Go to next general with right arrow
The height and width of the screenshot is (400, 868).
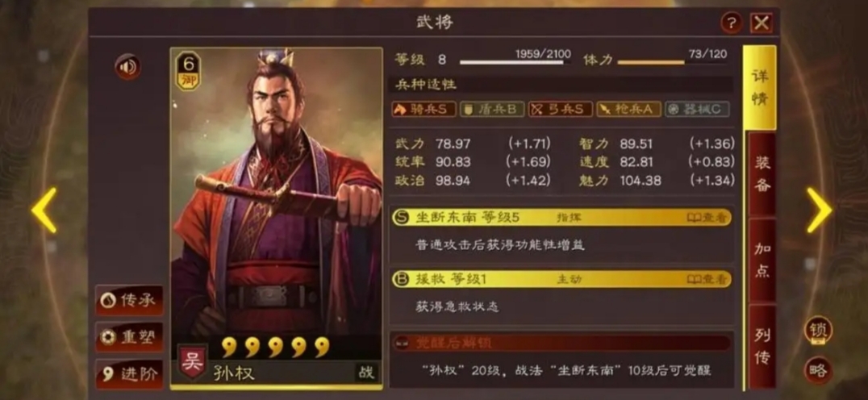coord(819,210)
